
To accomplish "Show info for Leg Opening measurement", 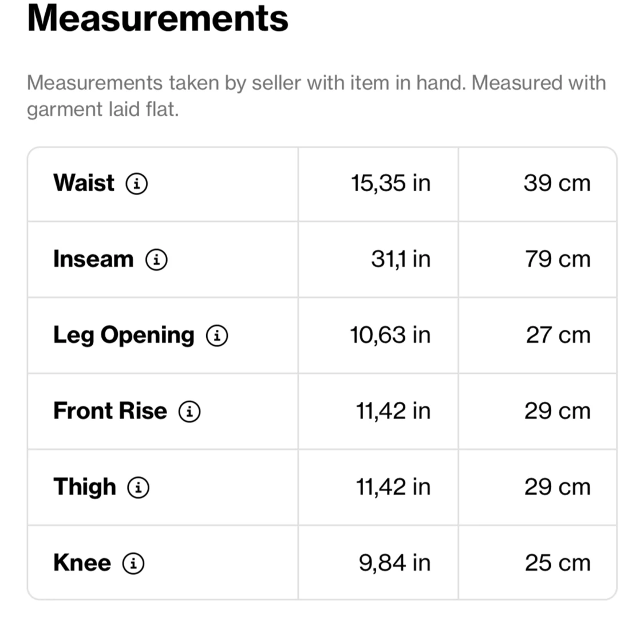I will (x=217, y=335).
